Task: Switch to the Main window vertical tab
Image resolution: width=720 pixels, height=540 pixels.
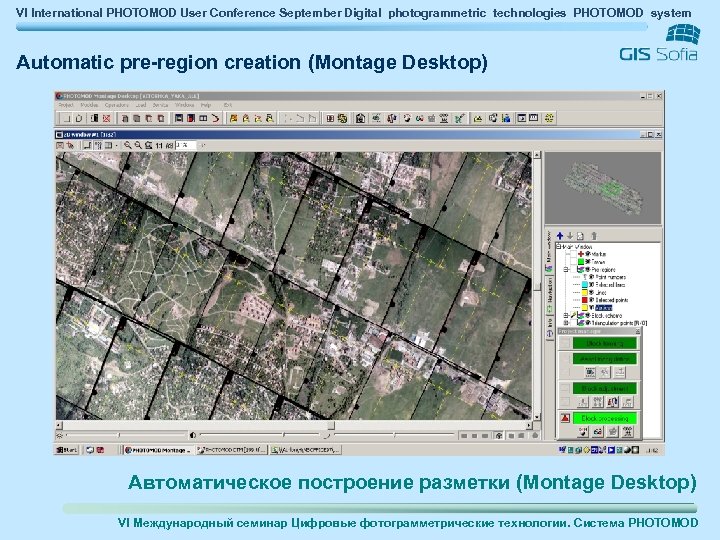Action: (x=549, y=251)
